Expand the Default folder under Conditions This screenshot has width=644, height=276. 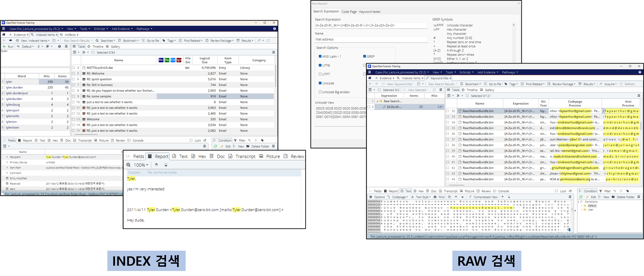coord(582,206)
